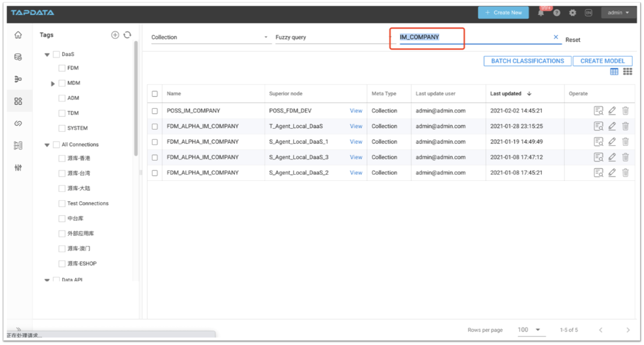
Task: Check the S_Agent_Local_DaaS_3 row checkbox
Action: [155, 157]
